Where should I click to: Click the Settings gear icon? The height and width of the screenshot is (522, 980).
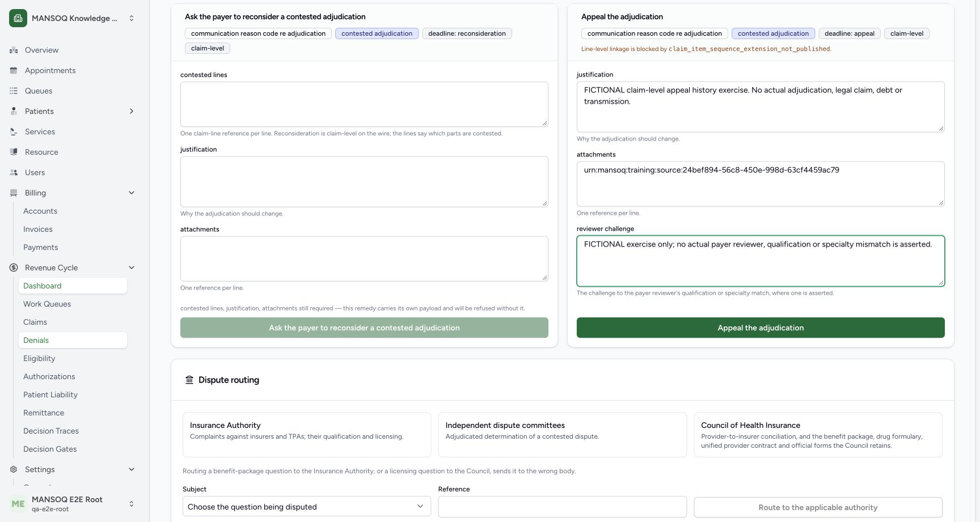(x=14, y=469)
